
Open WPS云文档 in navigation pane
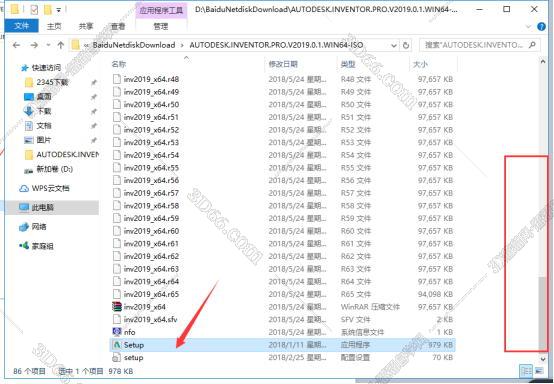tap(51, 188)
